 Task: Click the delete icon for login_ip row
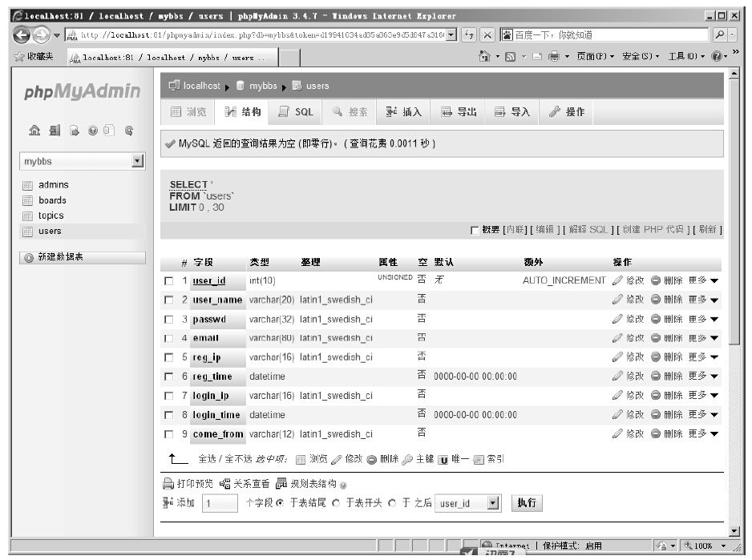coord(656,396)
